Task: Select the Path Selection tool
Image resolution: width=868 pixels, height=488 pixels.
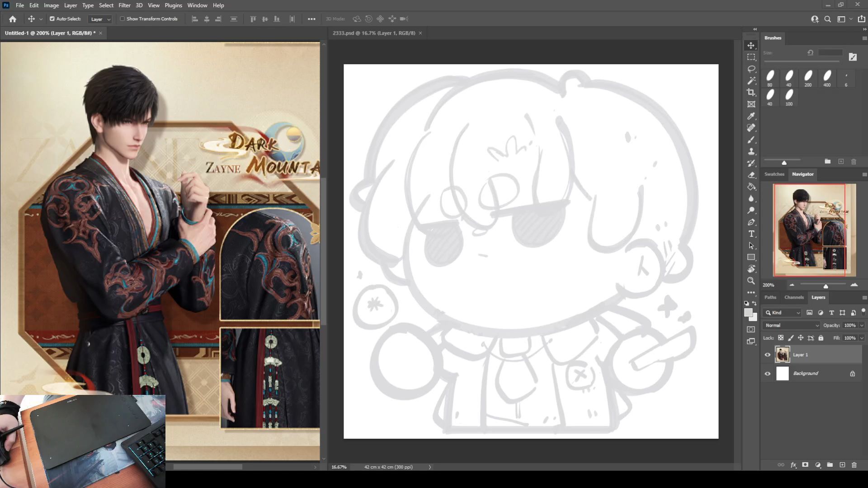Action: tap(751, 245)
